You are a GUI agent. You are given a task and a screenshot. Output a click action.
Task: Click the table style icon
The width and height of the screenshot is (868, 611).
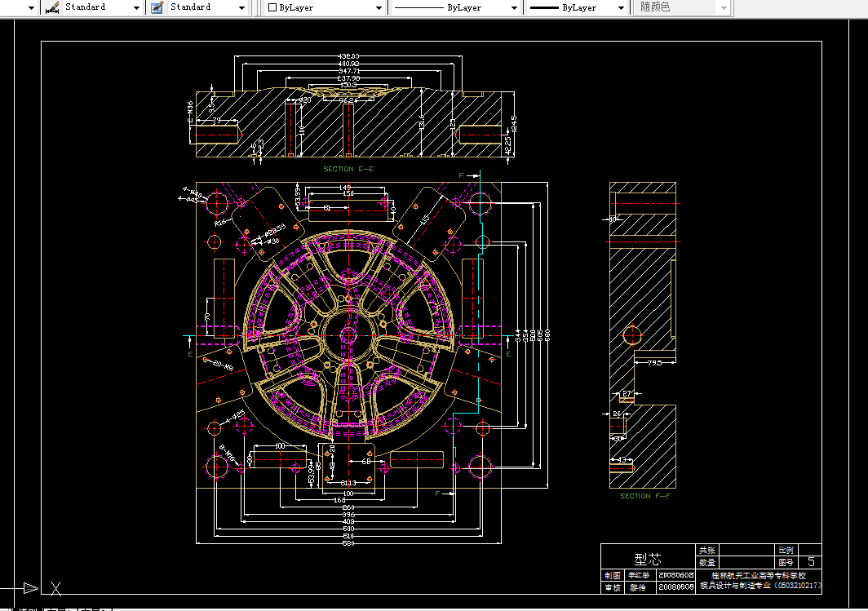tap(157, 7)
